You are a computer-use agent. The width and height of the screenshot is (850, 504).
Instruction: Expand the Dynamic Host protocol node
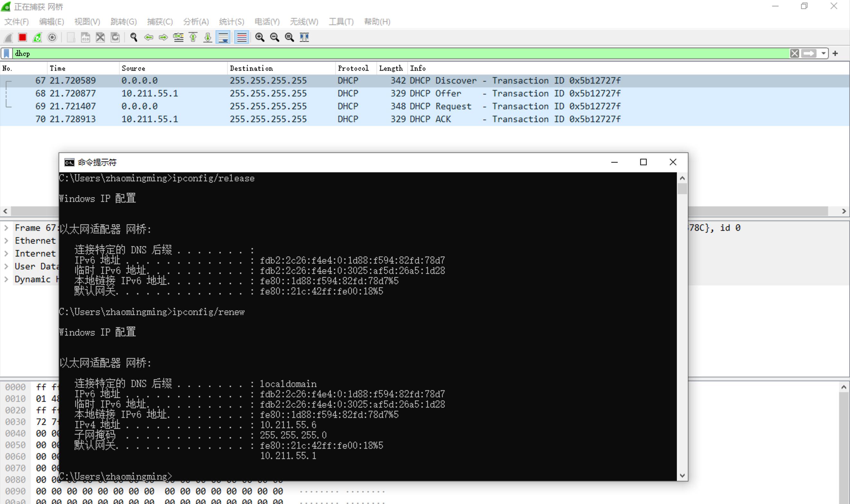[6, 280]
